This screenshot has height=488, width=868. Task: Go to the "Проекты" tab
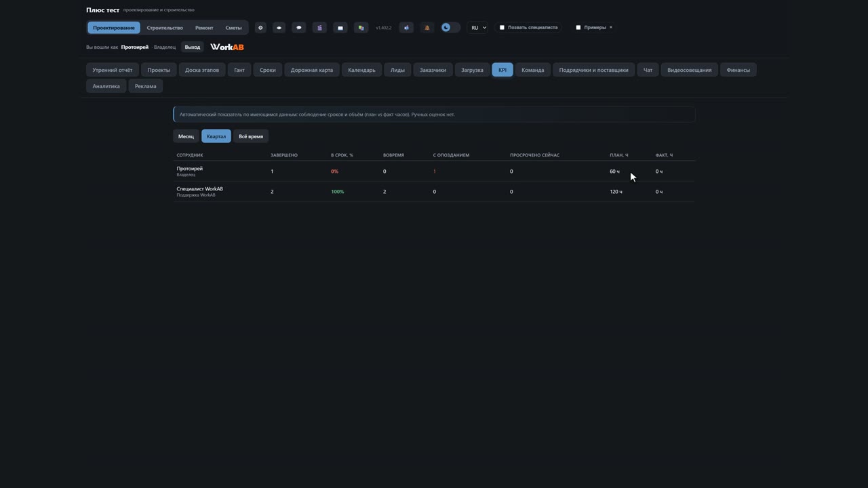[x=159, y=70]
